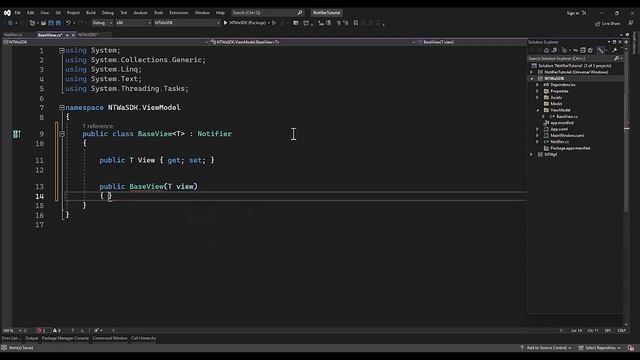This screenshot has height=360, width=640.
Task: Click Collapse All icon in Solution Explorer toolbar
Action: 583,50
